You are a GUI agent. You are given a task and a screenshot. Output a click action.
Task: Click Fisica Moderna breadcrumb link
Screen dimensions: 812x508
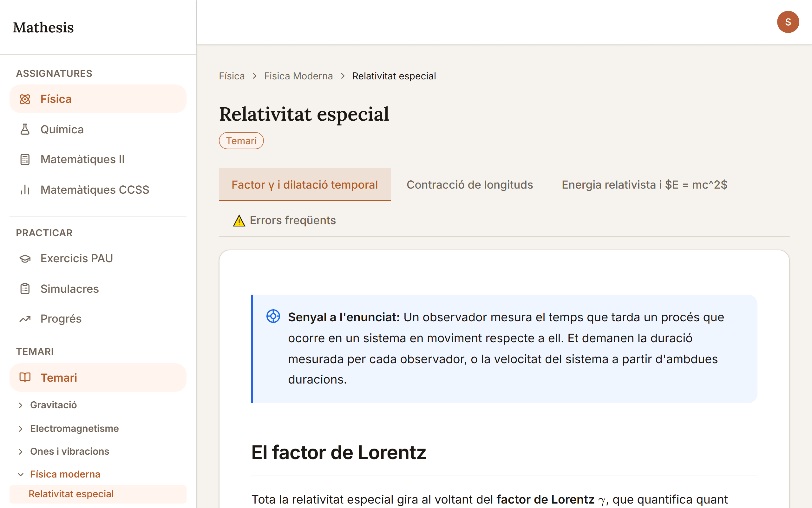click(x=298, y=76)
